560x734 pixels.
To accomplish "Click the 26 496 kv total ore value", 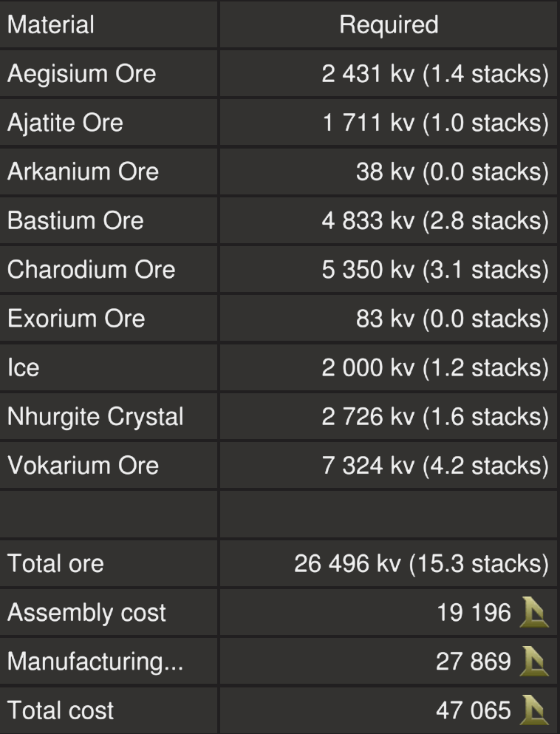I will (x=421, y=564).
